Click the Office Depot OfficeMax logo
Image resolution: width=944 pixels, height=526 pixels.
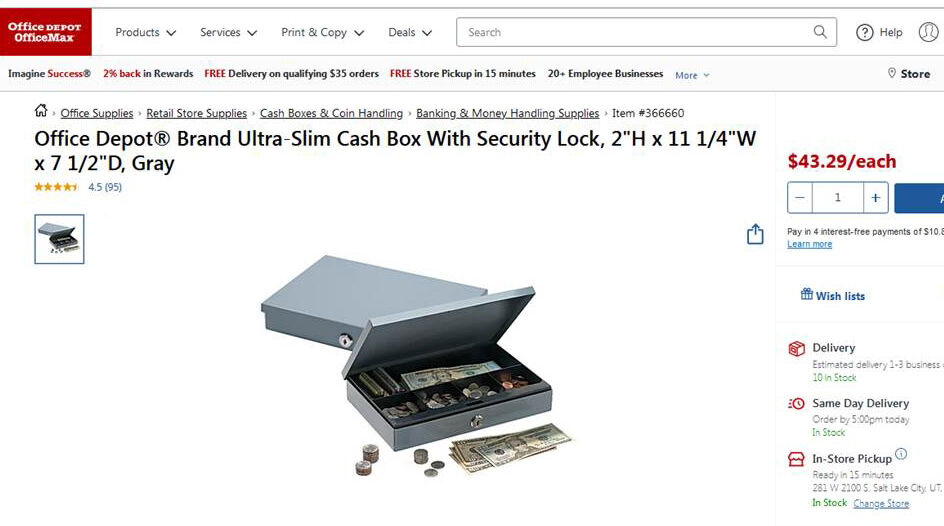46,32
